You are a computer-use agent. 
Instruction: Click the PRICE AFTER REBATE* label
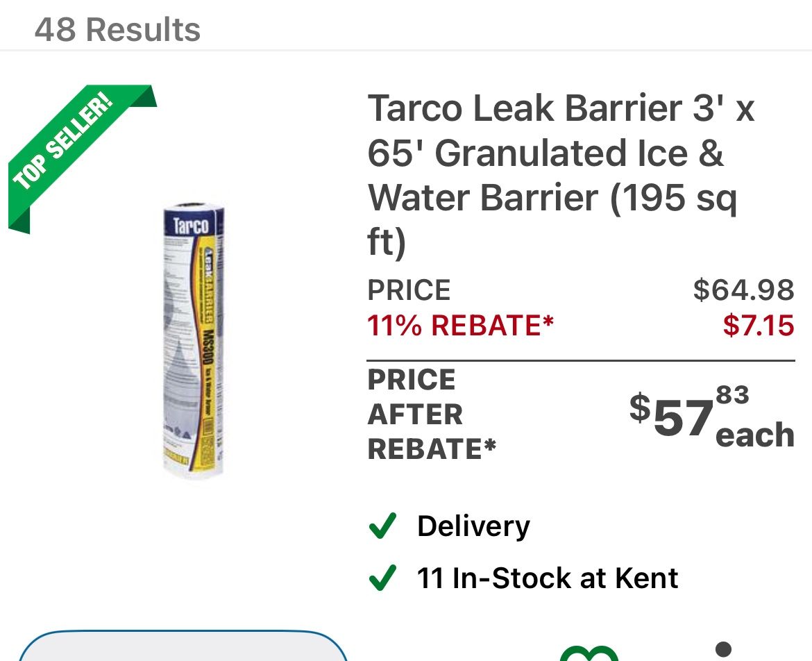(x=431, y=415)
